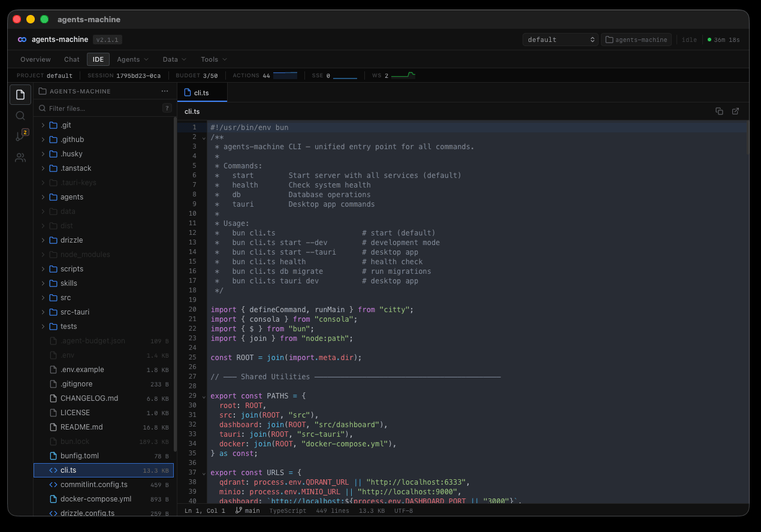The width and height of the screenshot is (761, 532).
Task: Open the default environment dropdown
Action: pos(560,39)
